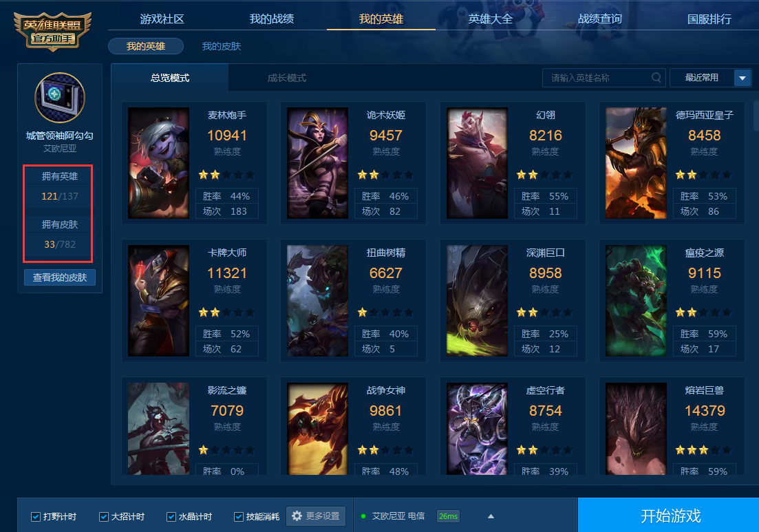Click the 英雄联盟官方助手 logo
The height and width of the screenshot is (532, 759).
point(53,32)
